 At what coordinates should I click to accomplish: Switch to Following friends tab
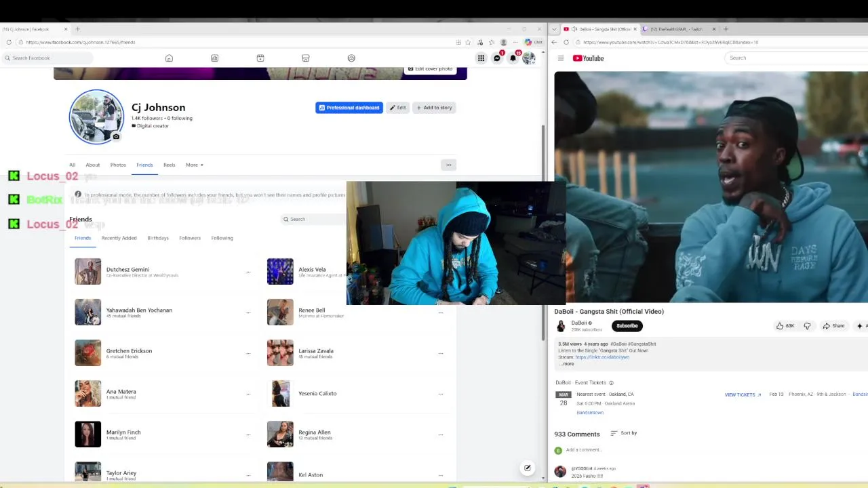coord(222,238)
